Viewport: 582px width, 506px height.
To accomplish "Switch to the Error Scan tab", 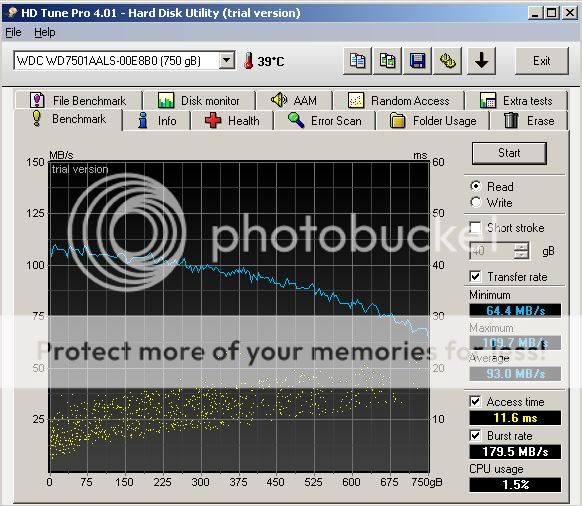I will coord(325,121).
